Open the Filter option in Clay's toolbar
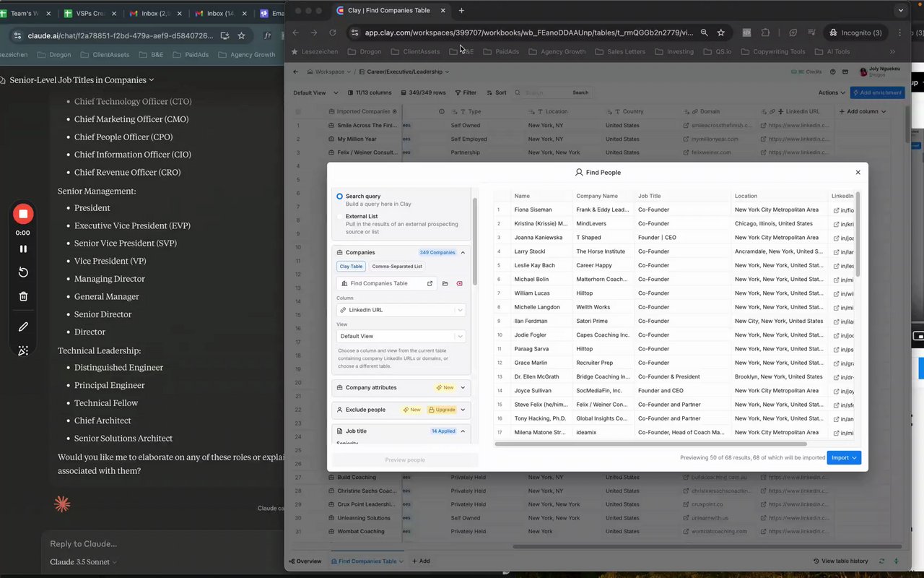Viewport: 924px width, 578px height. tap(466, 92)
